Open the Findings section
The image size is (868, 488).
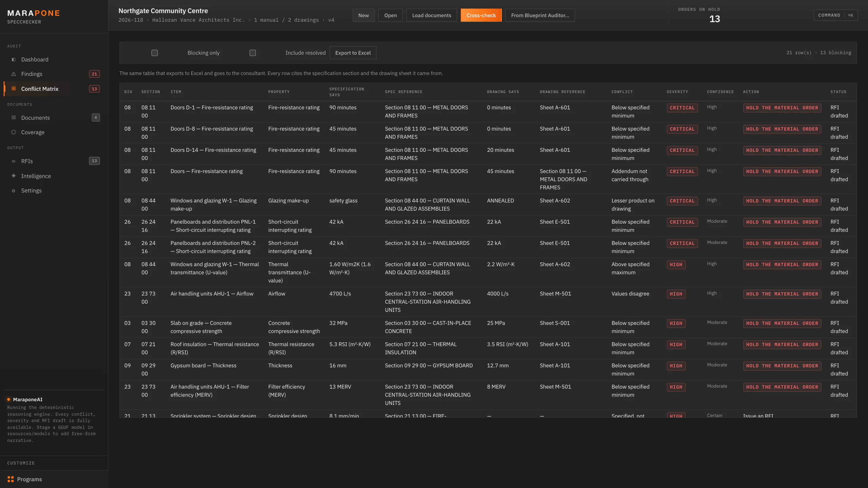point(54,74)
